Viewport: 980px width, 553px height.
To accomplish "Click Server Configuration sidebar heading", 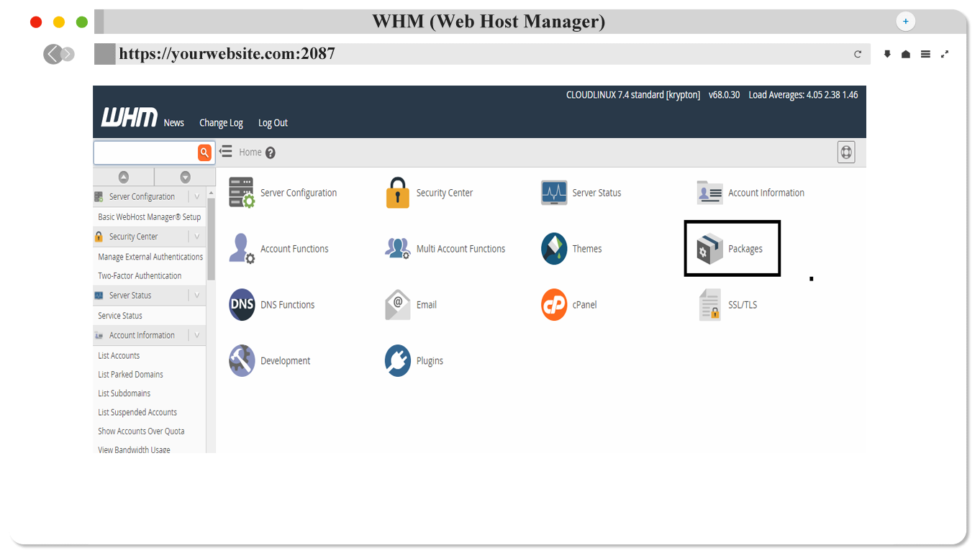I will tap(142, 196).
